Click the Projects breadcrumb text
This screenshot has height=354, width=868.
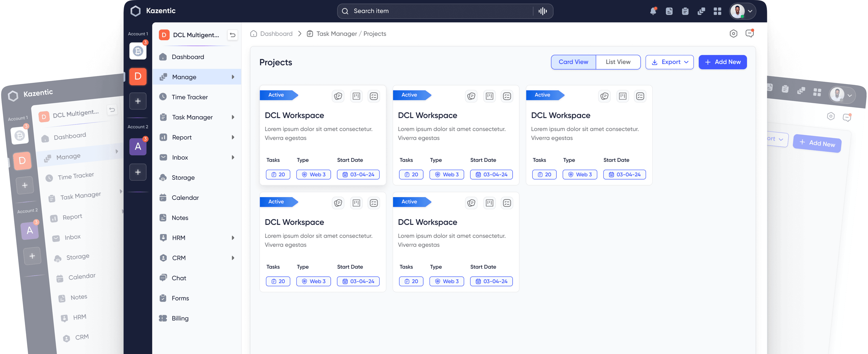[375, 34]
